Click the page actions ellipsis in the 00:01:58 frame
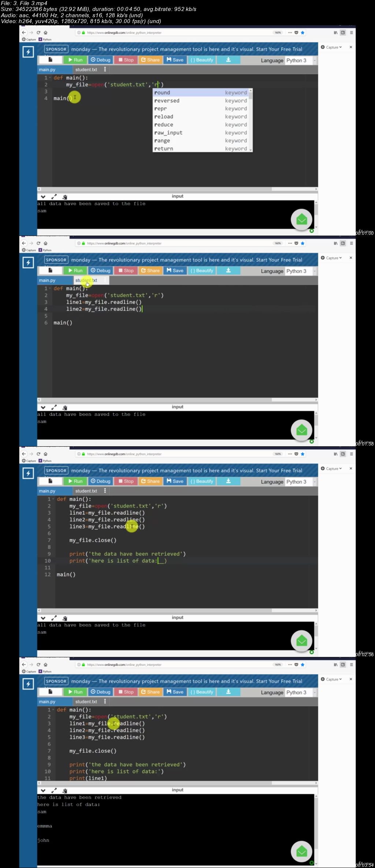Screen dimensions: 375x868 (290, 243)
